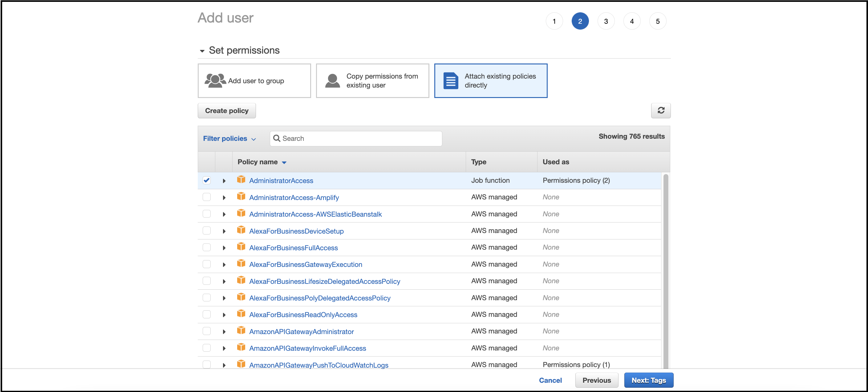This screenshot has width=868, height=392.
Task: Click the policy icon beside AlexaForBusinessReadOnlyAccess
Action: [x=241, y=313]
